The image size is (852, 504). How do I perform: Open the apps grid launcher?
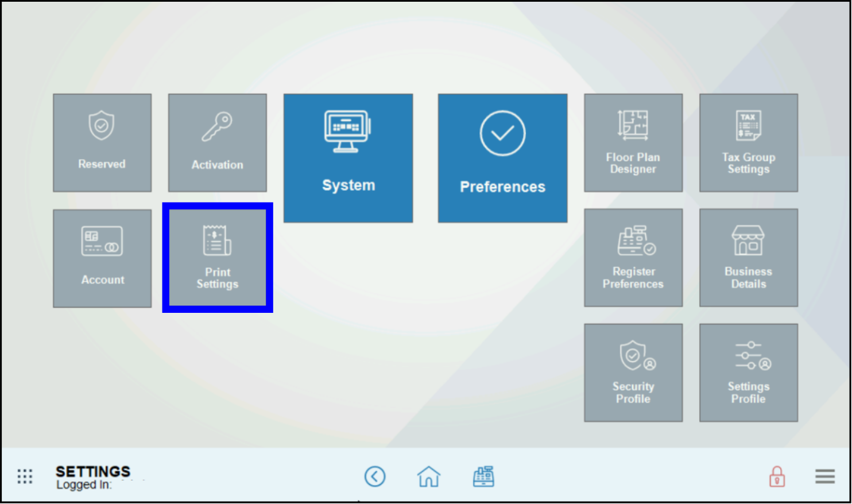pos(25,476)
